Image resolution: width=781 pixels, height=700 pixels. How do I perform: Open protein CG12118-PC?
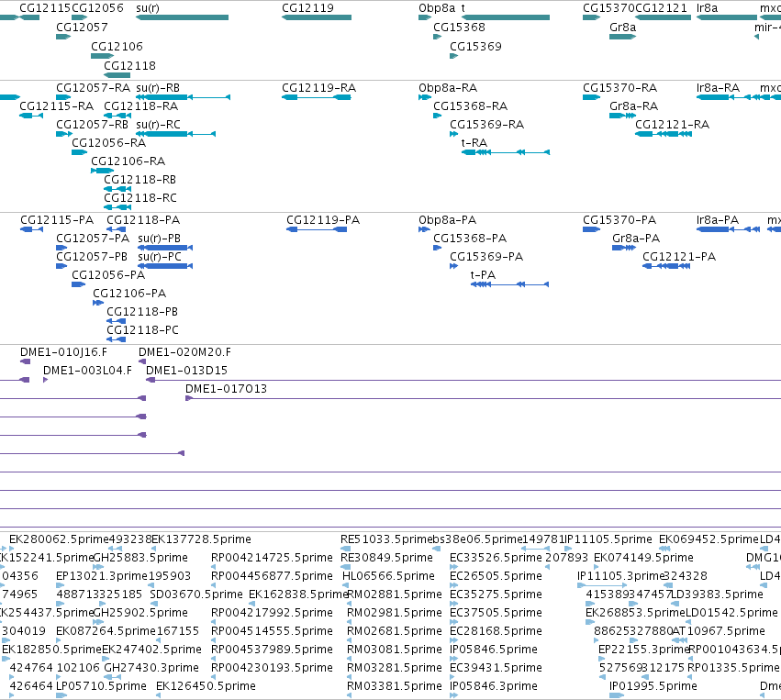(x=142, y=330)
